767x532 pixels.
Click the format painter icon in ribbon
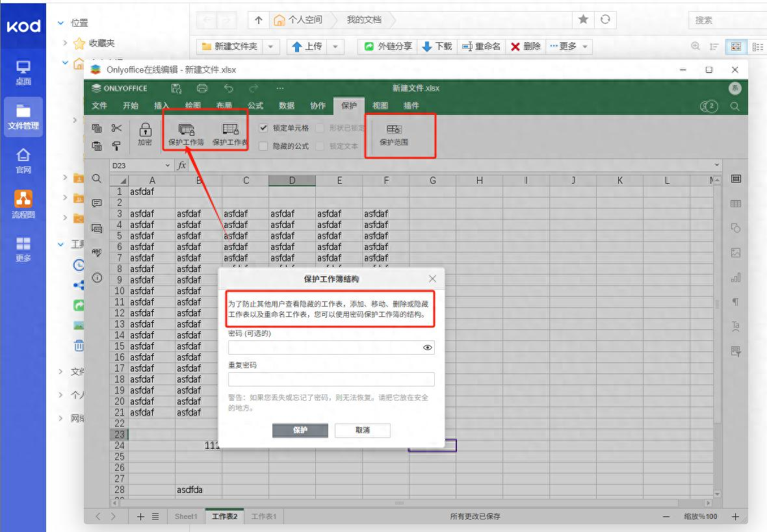pos(116,146)
